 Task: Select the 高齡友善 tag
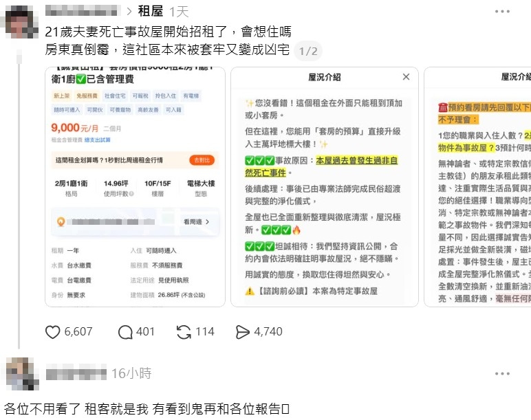tap(149, 110)
